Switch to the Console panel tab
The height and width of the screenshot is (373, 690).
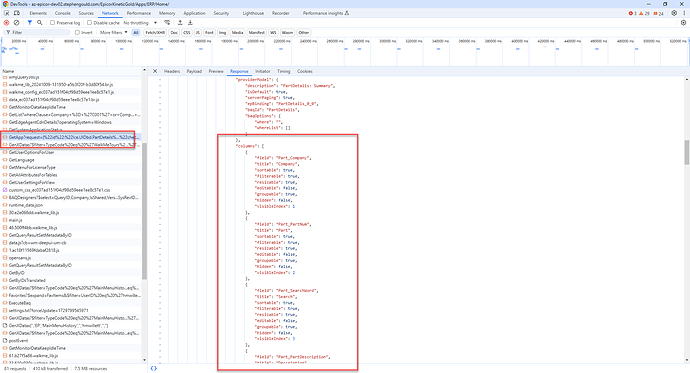point(62,13)
